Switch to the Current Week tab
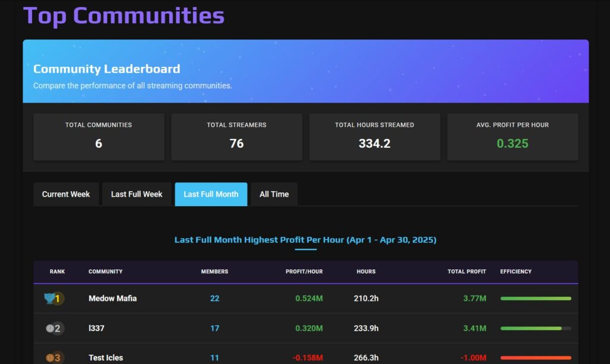Viewport: 610px width, 364px height. point(66,194)
